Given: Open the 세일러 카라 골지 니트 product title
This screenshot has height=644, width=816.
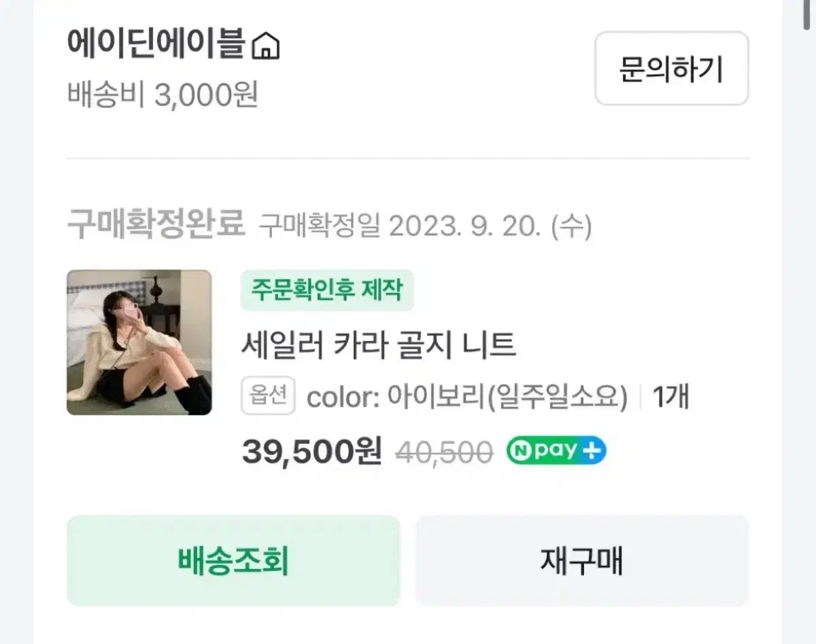Looking at the screenshot, I should tap(379, 345).
